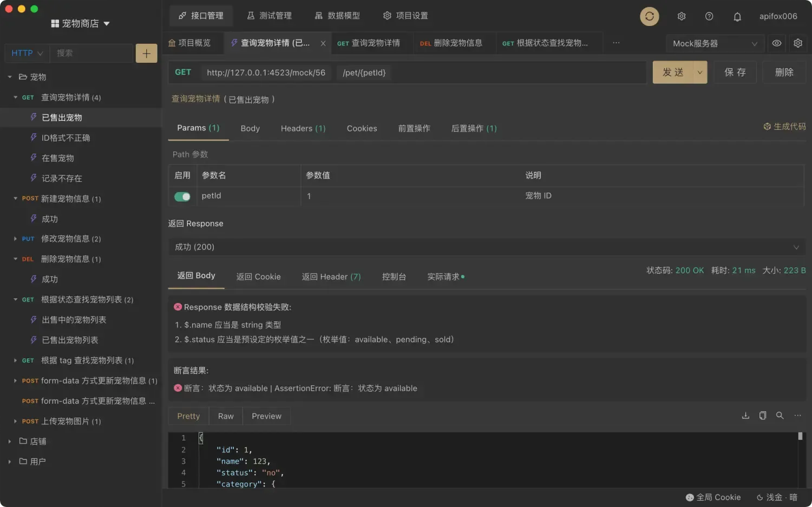The image size is (812, 507).
Task: Open Mock server gear settings icon
Action: (x=798, y=43)
